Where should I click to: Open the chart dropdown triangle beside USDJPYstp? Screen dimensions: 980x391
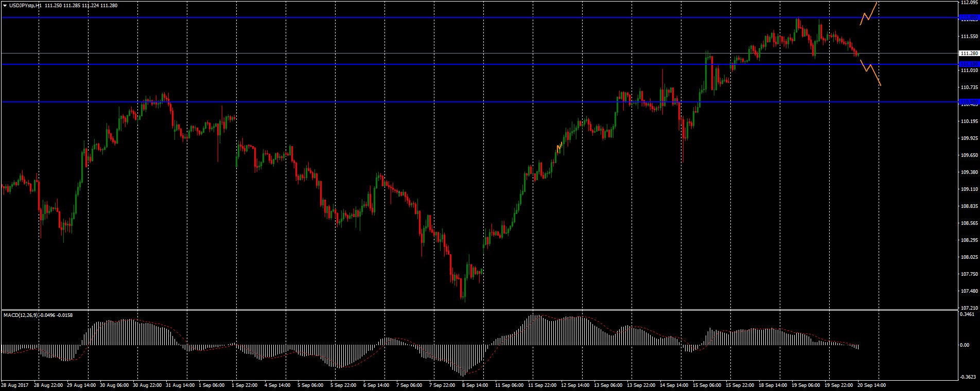5,6
